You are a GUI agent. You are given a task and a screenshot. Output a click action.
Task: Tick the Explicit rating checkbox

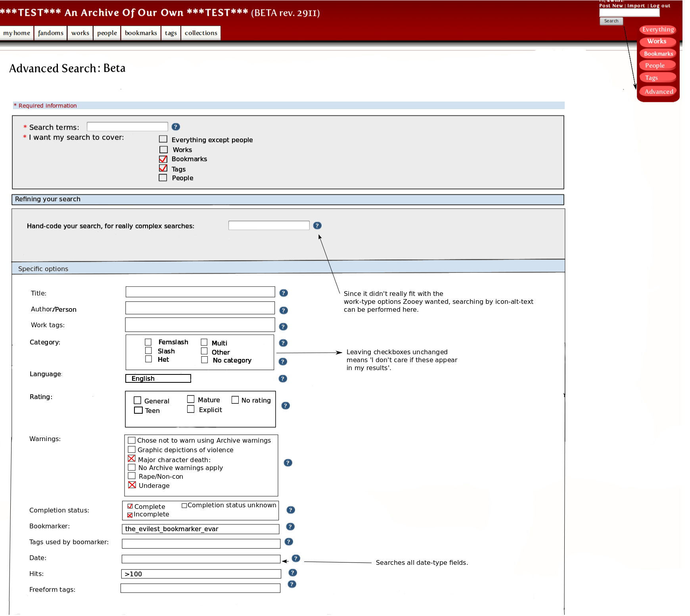pyautogui.click(x=191, y=409)
